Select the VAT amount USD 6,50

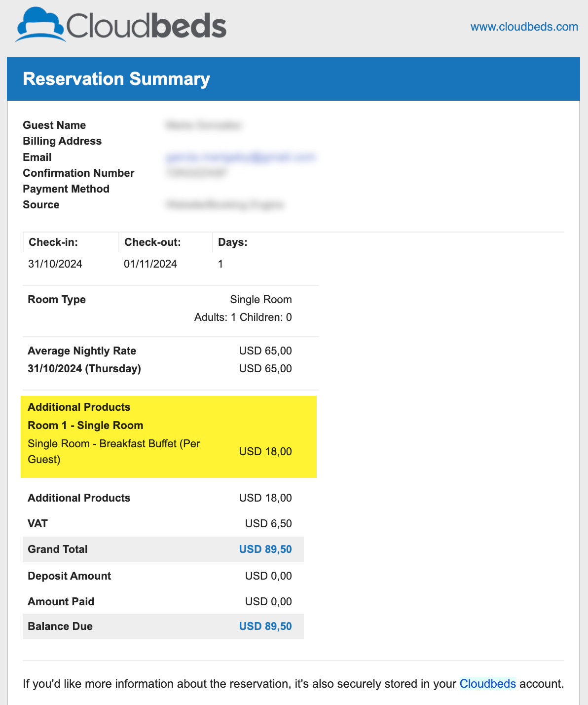tap(268, 524)
